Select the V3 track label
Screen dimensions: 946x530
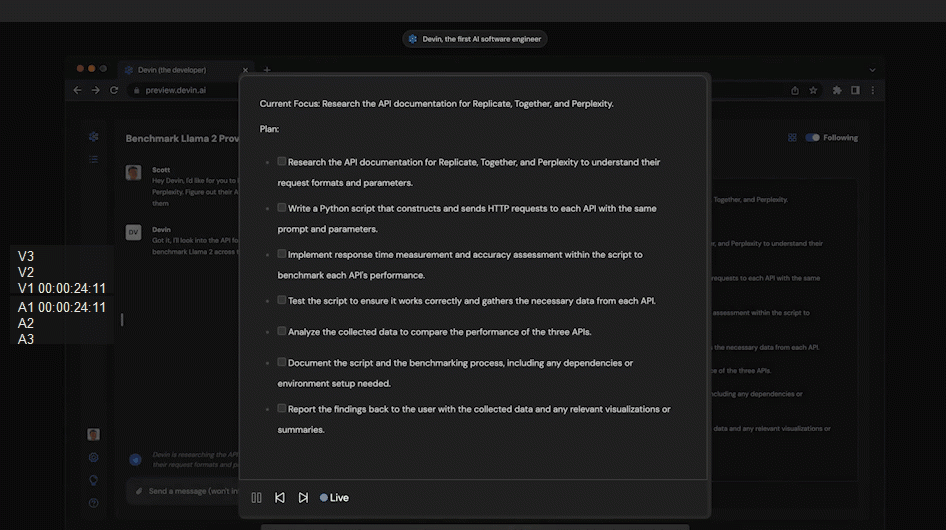(26, 257)
